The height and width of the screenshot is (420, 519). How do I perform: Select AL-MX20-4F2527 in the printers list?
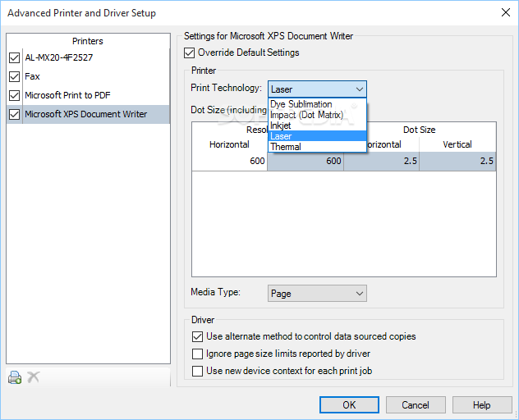pyautogui.click(x=96, y=57)
